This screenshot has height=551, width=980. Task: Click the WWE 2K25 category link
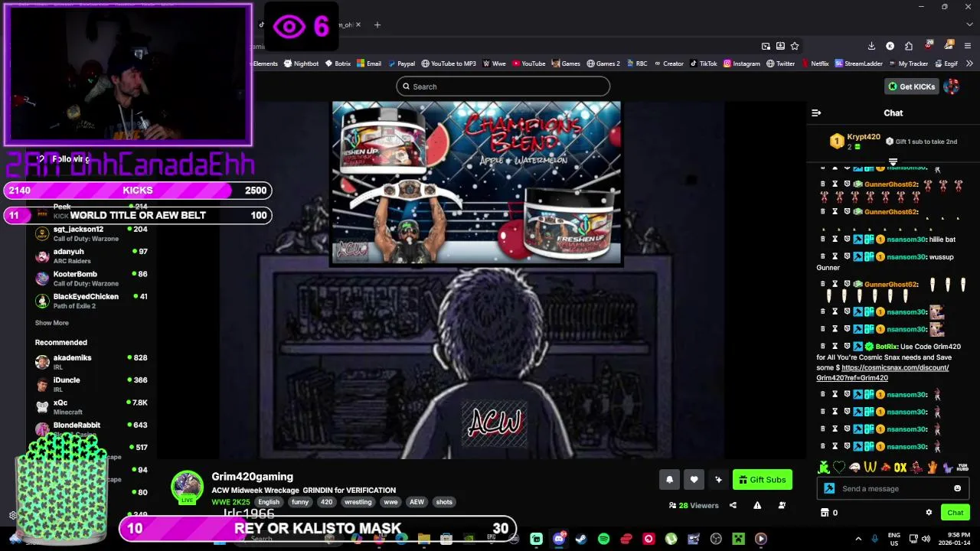click(x=230, y=502)
